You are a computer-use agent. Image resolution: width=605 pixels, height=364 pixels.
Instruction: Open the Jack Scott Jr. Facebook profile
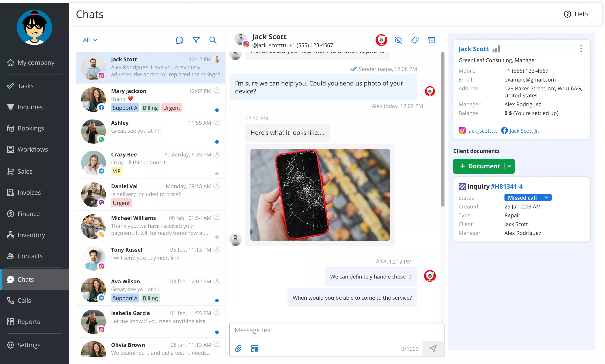524,130
